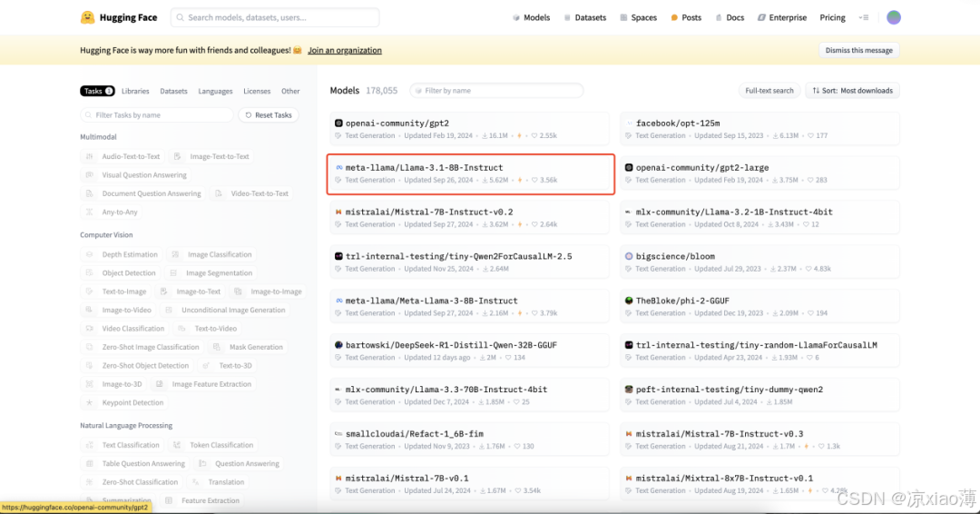Click the TheBloke avatar beside phi-2-GGUF

tap(629, 301)
